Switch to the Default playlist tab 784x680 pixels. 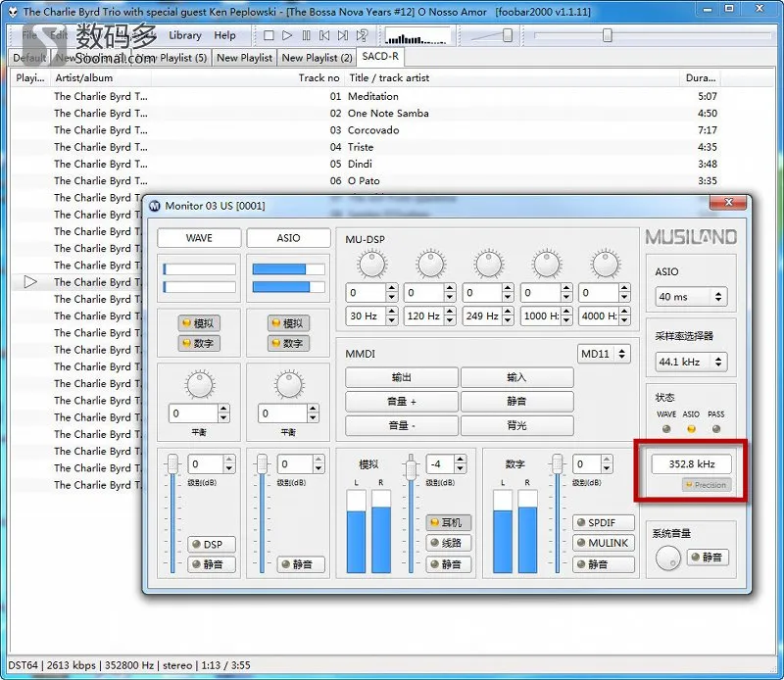[x=29, y=58]
